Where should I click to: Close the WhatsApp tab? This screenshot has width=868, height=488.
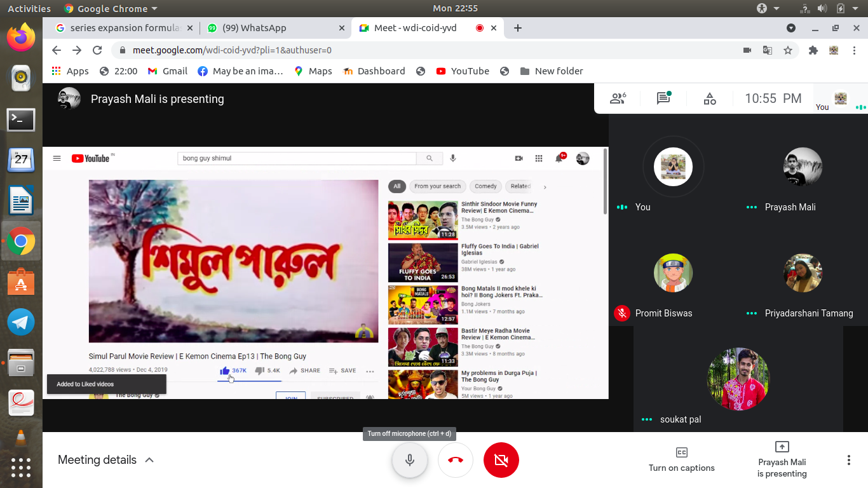(342, 28)
